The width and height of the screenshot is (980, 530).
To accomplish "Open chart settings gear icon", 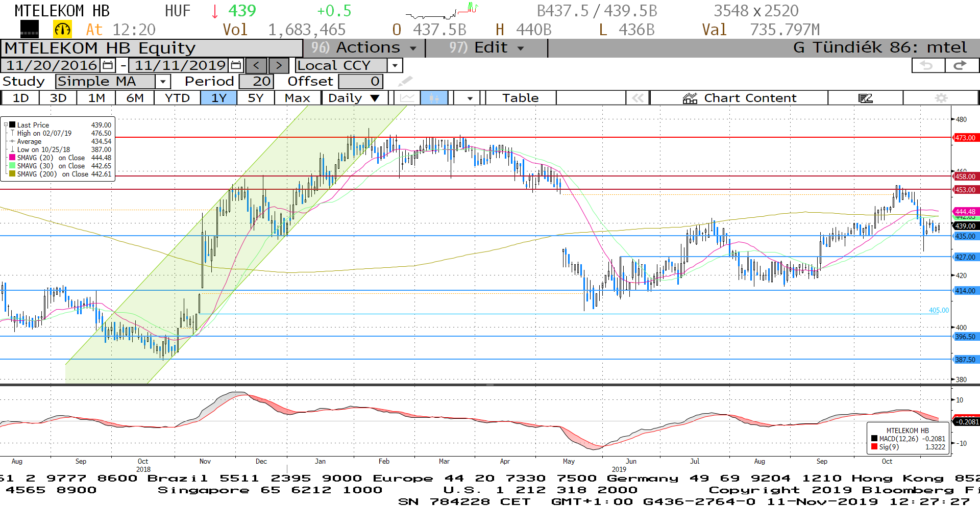I will point(941,98).
